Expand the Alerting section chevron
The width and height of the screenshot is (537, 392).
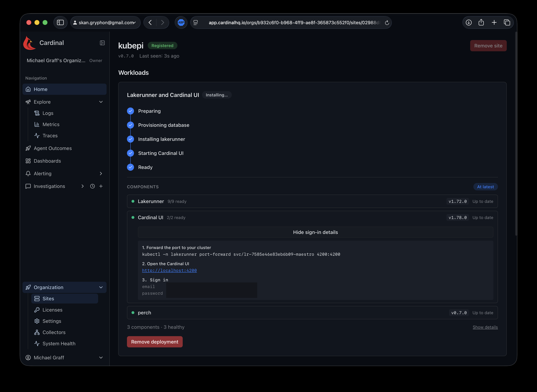click(101, 173)
